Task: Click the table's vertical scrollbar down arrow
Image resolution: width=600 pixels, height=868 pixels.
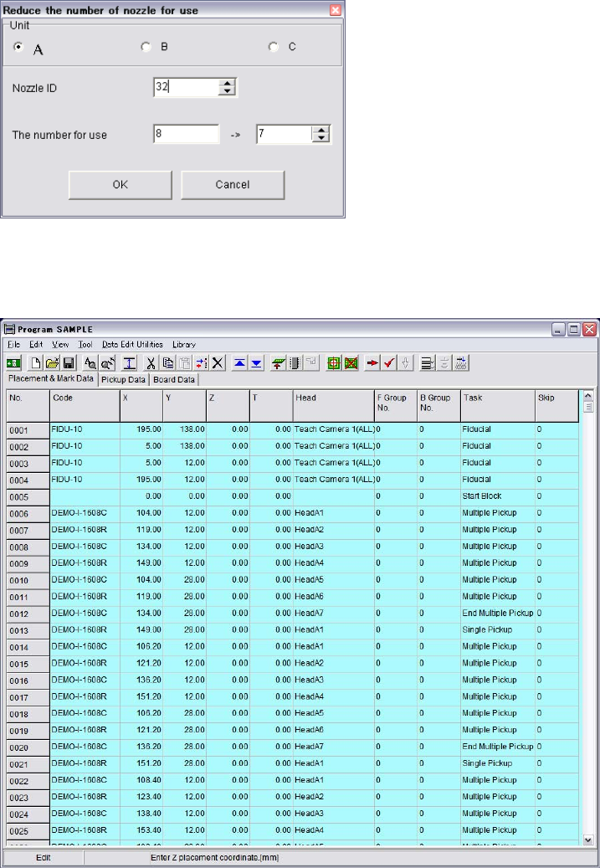Action: pyautogui.click(x=587, y=838)
